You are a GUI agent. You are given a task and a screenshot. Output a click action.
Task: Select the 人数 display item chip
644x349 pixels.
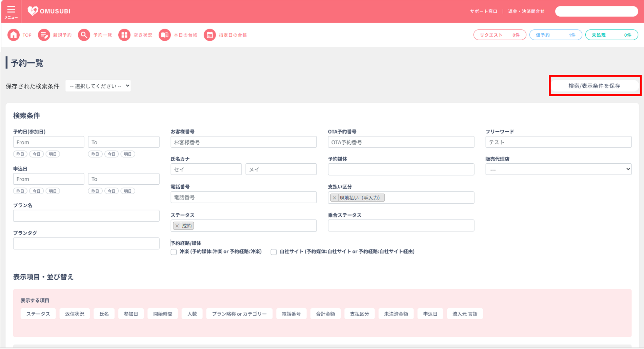(192, 314)
